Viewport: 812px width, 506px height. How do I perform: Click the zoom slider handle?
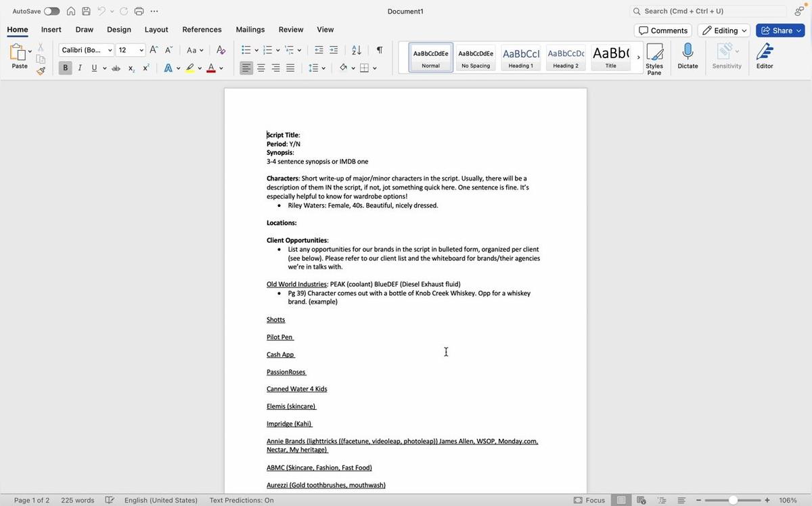(x=733, y=501)
